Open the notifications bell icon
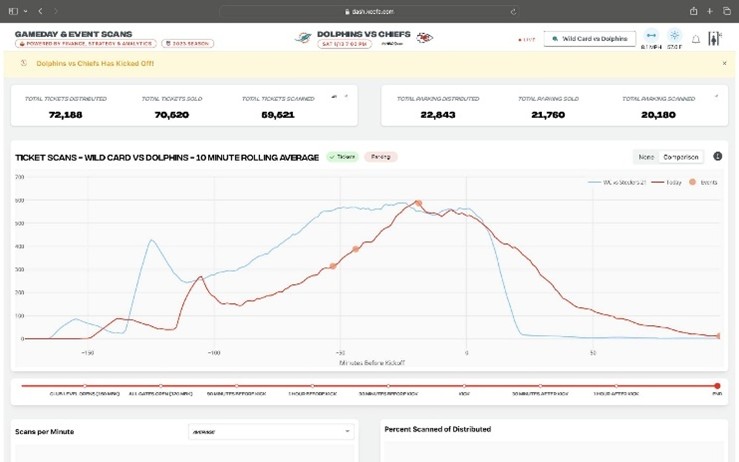Image resolution: width=739 pixels, height=462 pixels. (696, 39)
